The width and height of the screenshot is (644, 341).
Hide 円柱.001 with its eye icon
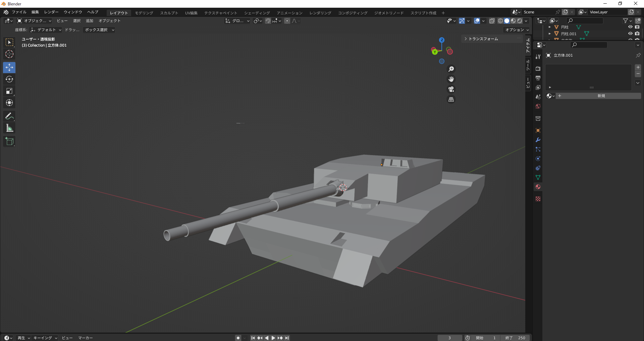tap(630, 34)
